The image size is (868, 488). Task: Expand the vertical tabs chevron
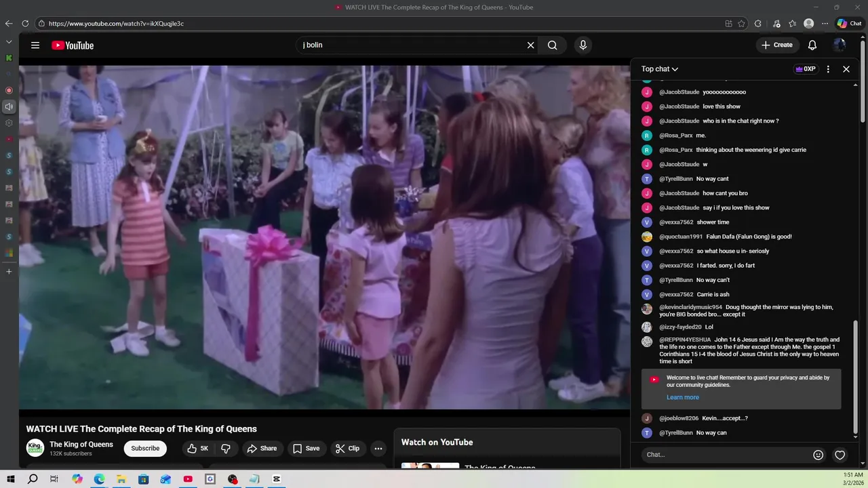pos(9,42)
